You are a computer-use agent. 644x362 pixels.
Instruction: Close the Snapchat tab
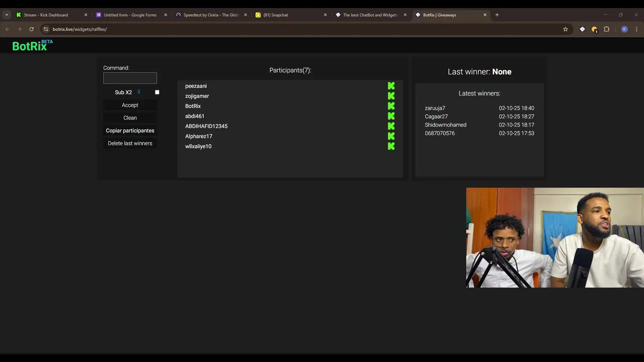pyautogui.click(x=325, y=15)
